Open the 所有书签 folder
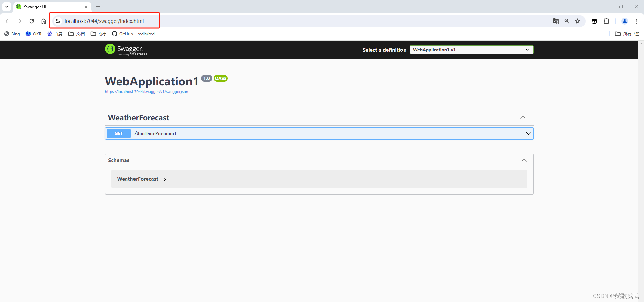The image size is (644, 302). [627, 34]
